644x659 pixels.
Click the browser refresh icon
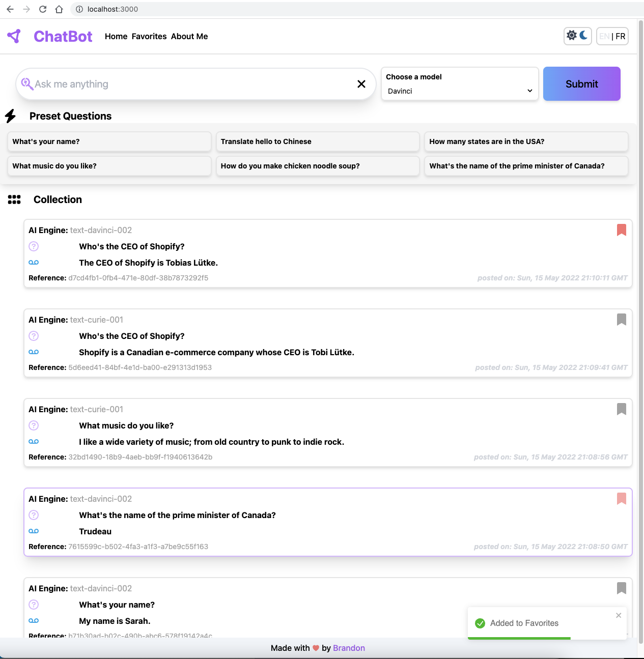[x=43, y=9]
